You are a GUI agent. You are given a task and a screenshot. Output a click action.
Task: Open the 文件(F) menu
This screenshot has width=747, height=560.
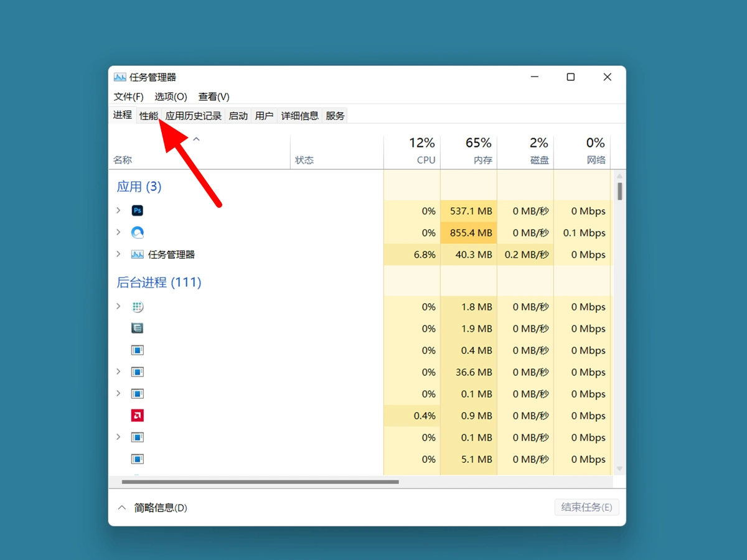(128, 96)
